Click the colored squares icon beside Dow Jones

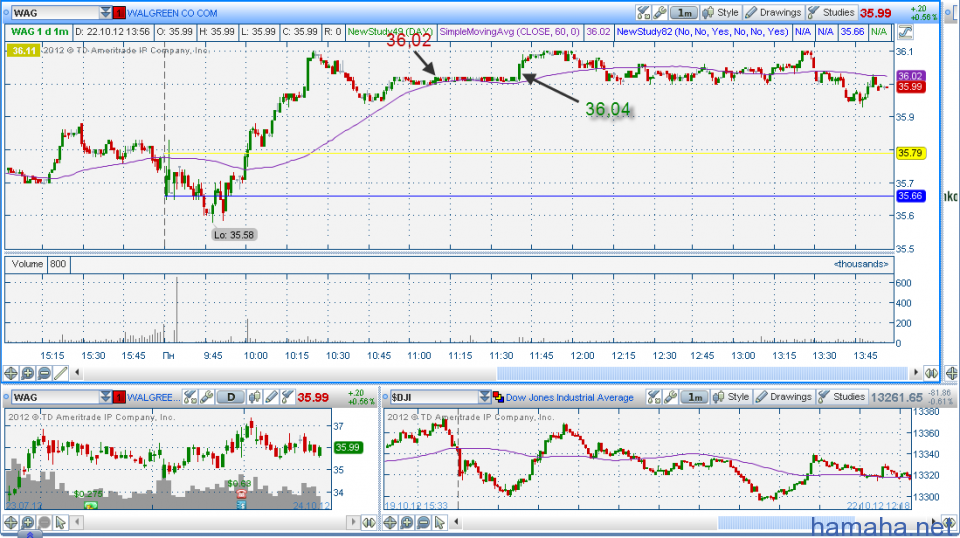[498, 397]
